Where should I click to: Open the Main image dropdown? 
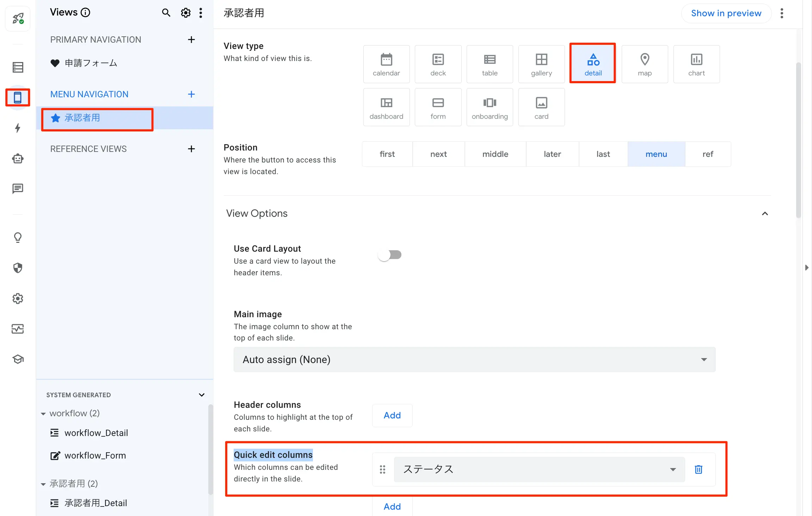pyautogui.click(x=474, y=360)
